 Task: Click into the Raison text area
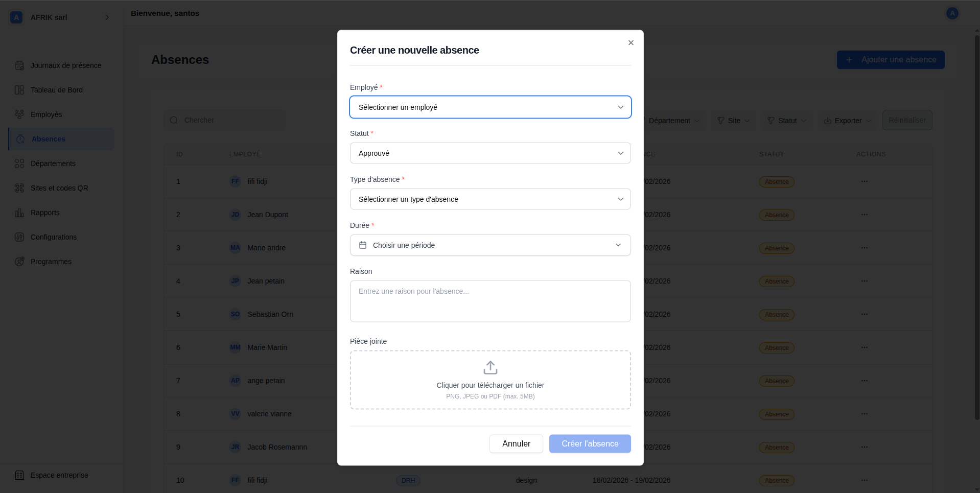[x=490, y=301]
